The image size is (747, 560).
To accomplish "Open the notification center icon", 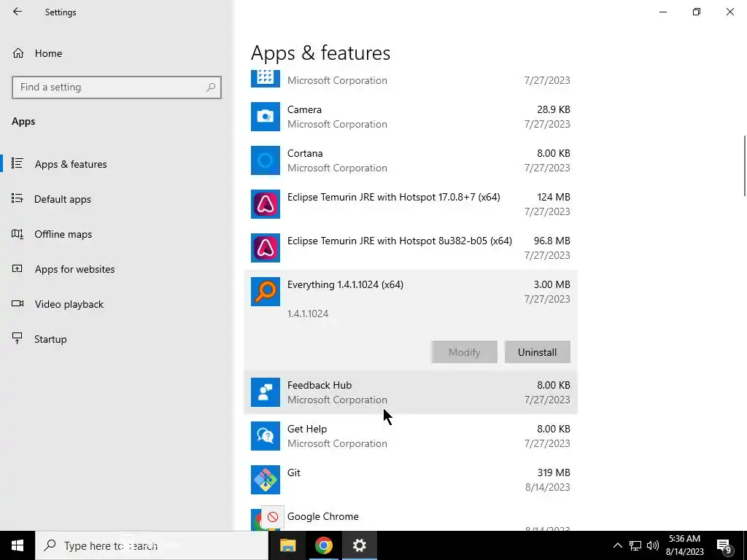I will click(724, 546).
